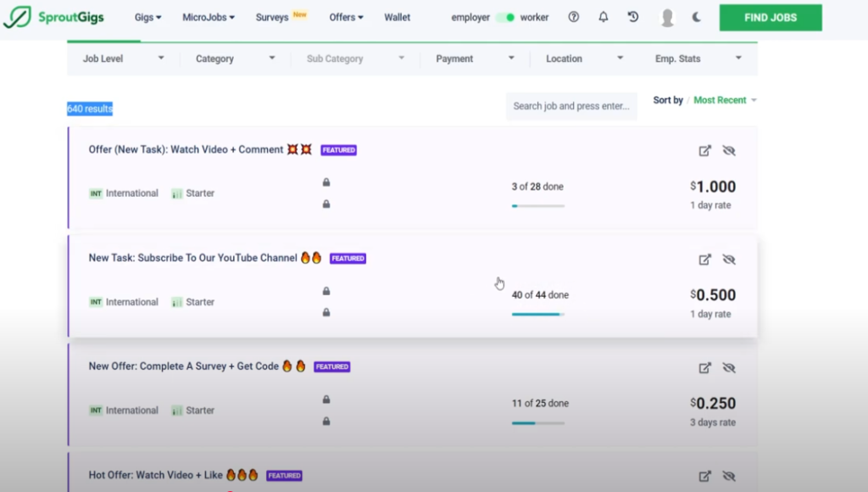Open the notifications bell
This screenshot has height=492, width=868.
tap(604, 17)
